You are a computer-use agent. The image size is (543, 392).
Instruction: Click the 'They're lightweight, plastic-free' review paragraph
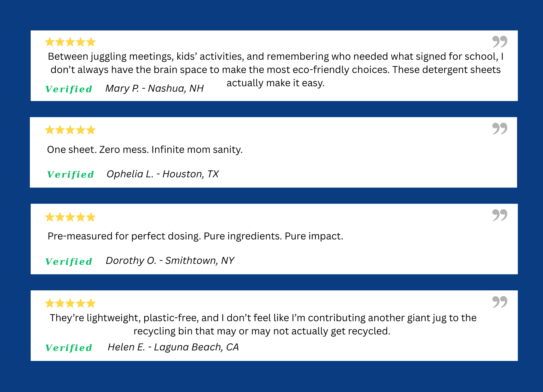tap(263, 324)
